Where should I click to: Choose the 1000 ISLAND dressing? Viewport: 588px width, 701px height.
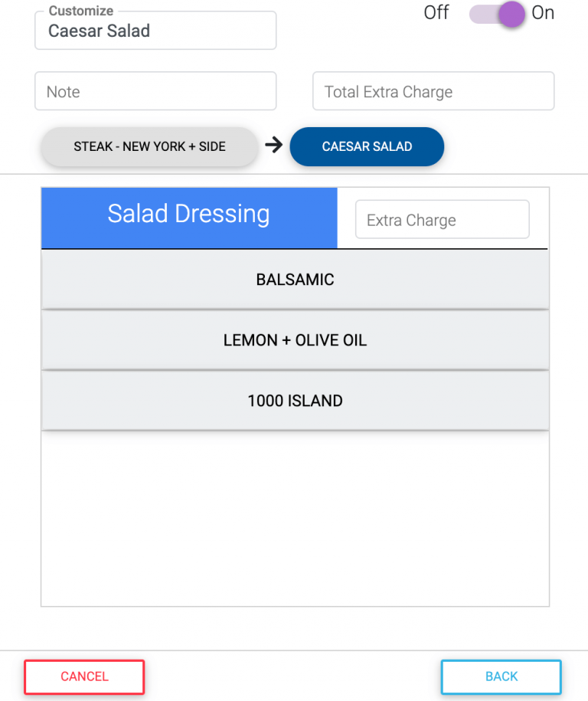(x=295, y=400)
